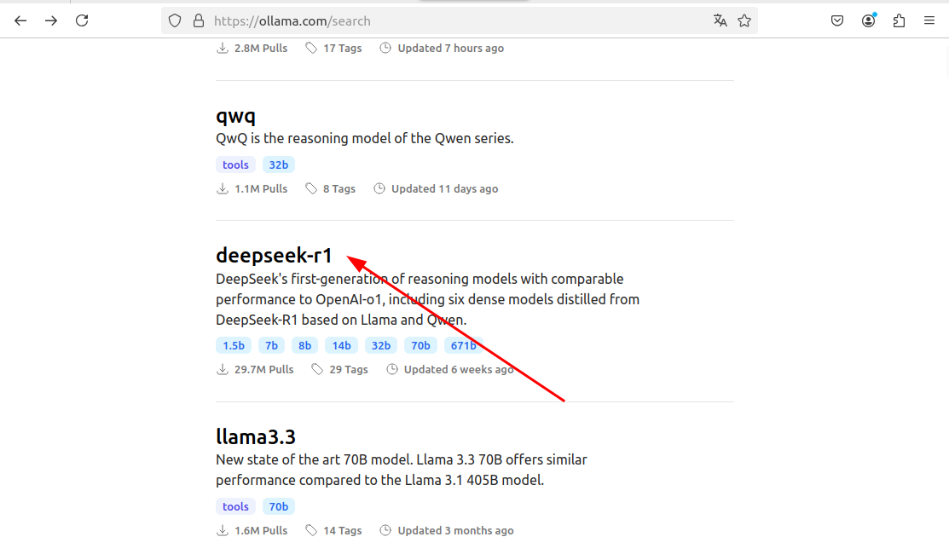The image size is (949, 560).
Task: Click the clock icon beside Updated 6 weeks ago
Action: point(392,369)
